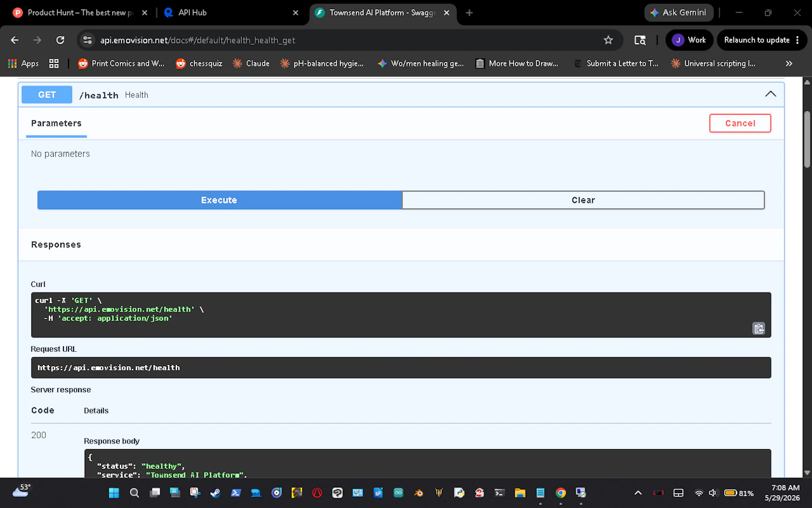The width and height of the screenshot is (812, 508).
Task: Show hidden system tray icons
Action: click(x=638, y=493)
